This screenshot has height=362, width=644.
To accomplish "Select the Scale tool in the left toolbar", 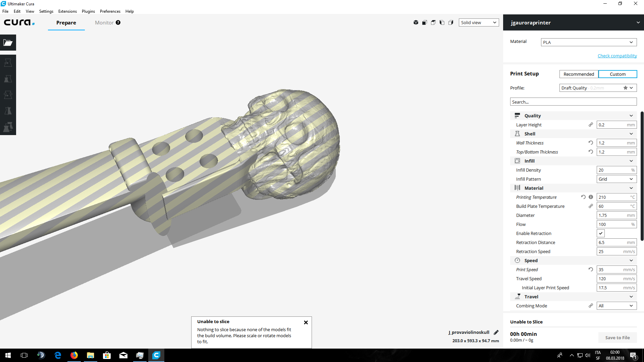I will point(8,79).
